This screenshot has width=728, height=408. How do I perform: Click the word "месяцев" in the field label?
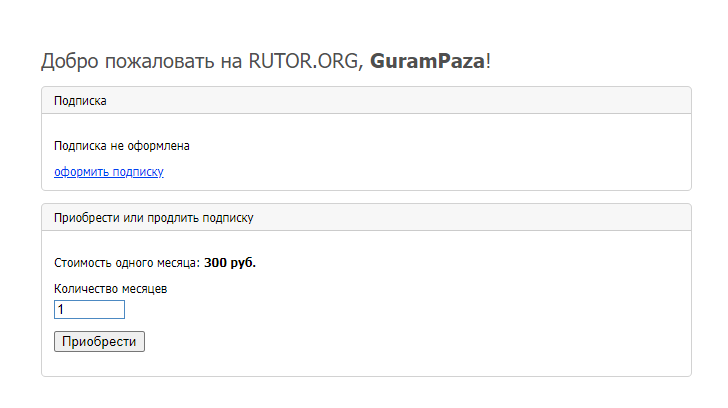click(x=146, y=289)
